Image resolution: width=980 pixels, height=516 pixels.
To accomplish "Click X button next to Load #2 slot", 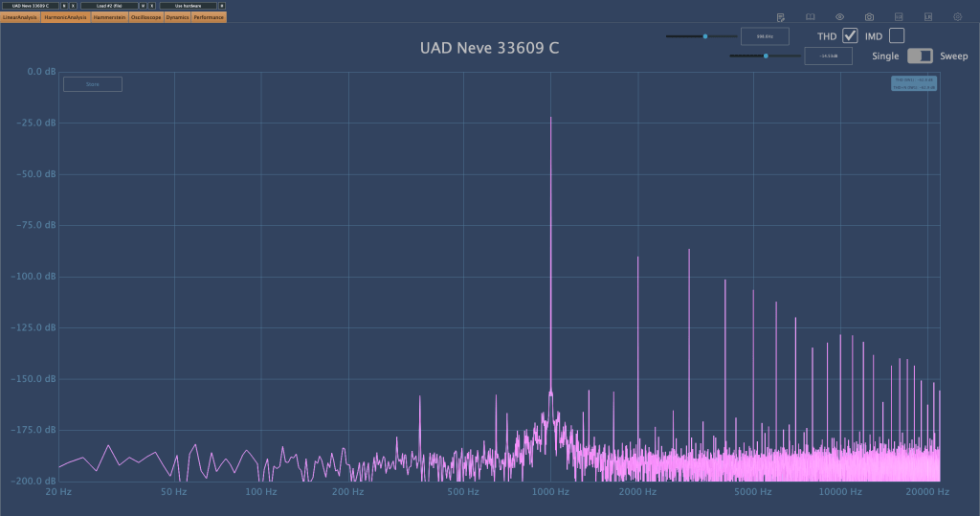I will pyautogui.click(x=153, y=6).
